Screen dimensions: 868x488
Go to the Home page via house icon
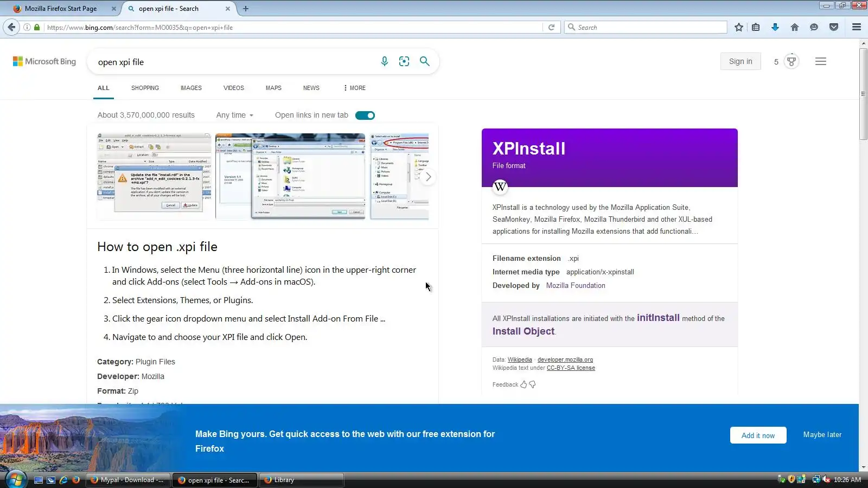click(795, 27)
